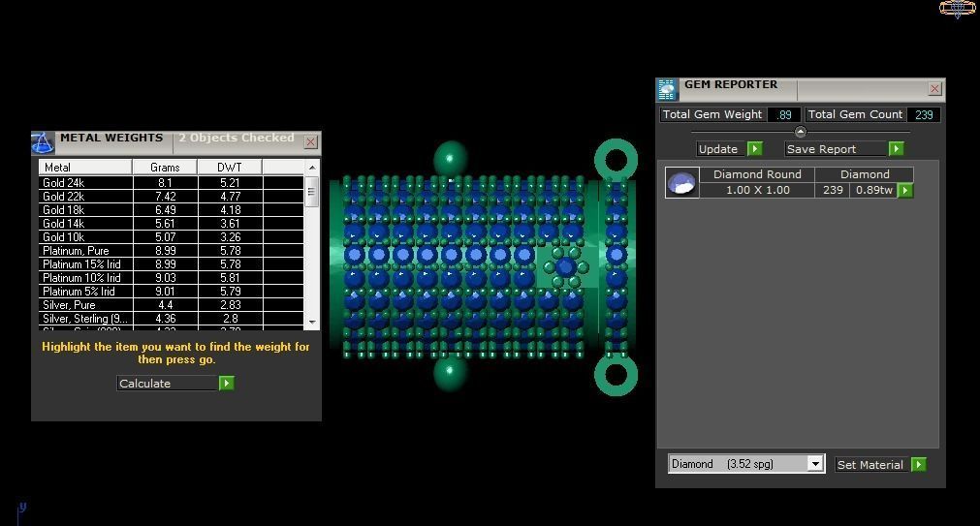Select the Gold 14k row
The width and height of the screenshot is (980, 526).
pos(172,224)
